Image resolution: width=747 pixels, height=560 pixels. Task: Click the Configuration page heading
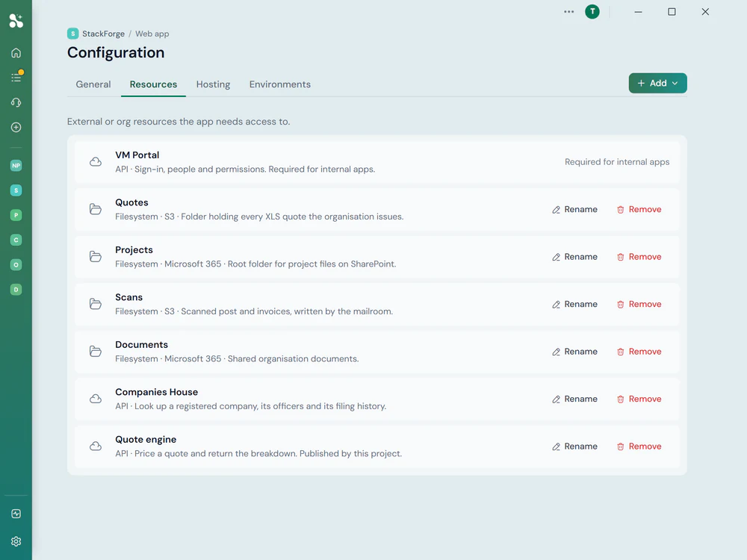point(116,52)
